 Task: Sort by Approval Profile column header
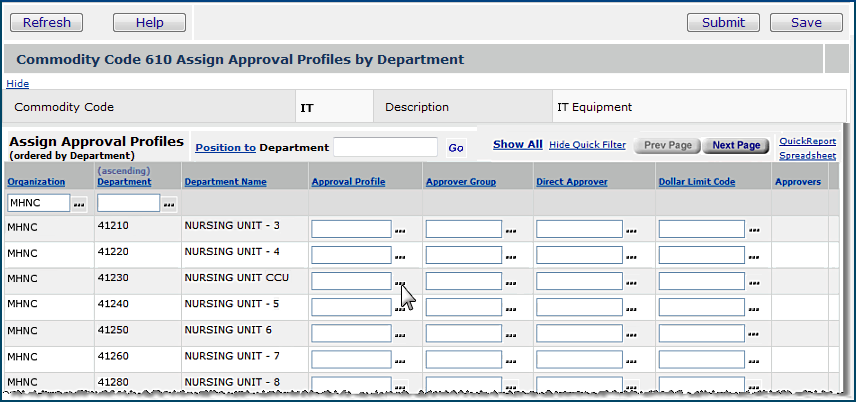(348, 182)
